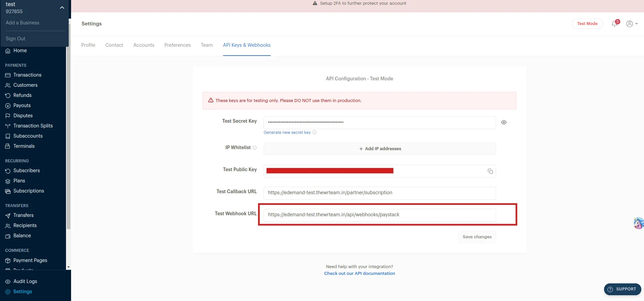Click Setup 2FA banner message
The width and height of the screenshot is (644, 301).
point(363,3)
